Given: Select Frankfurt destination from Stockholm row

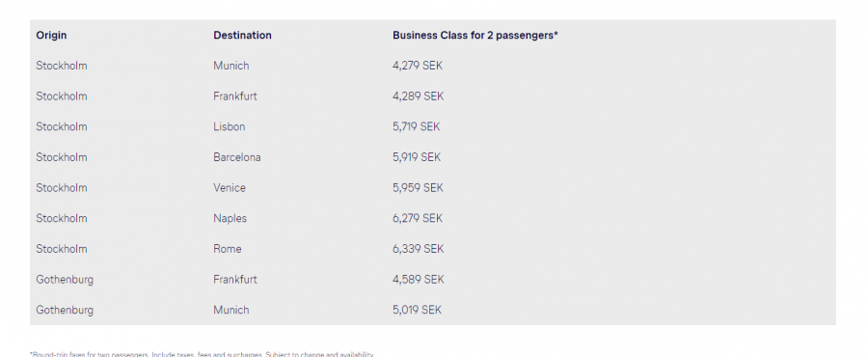Looking at the screenshot, I should click(x=235, y=96).
